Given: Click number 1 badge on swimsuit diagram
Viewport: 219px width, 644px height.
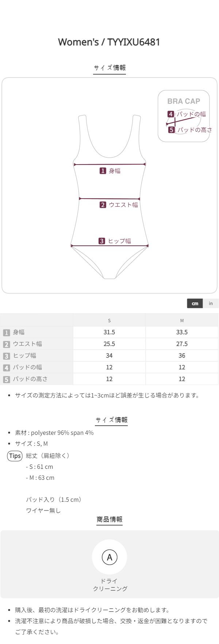Looking at the screenshot, I should tap(103, 171).
